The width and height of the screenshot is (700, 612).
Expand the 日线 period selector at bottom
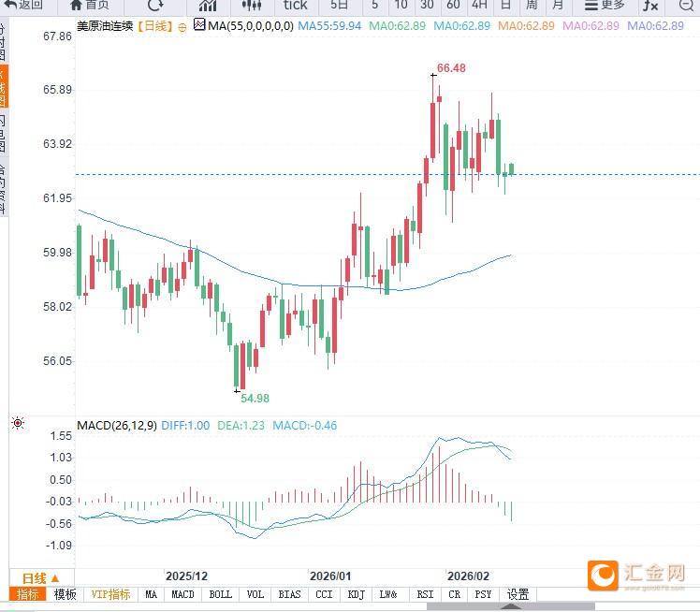(x=40, y=577)
